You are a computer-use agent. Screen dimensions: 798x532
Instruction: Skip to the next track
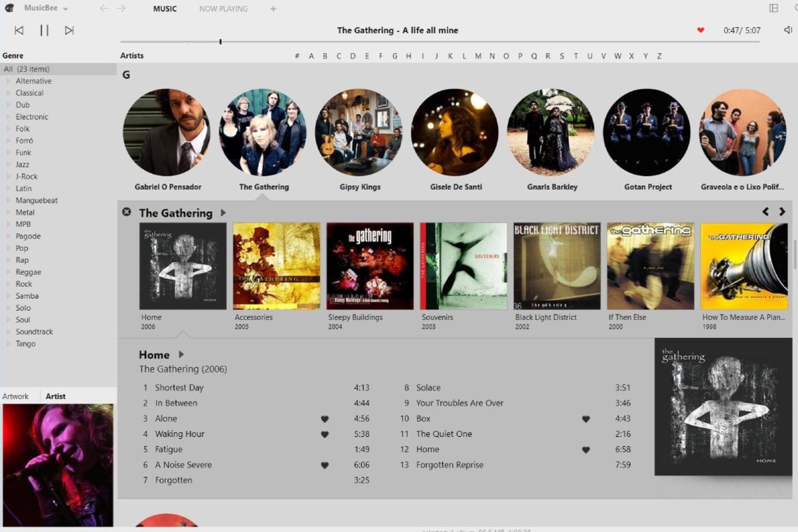point(69,30)
